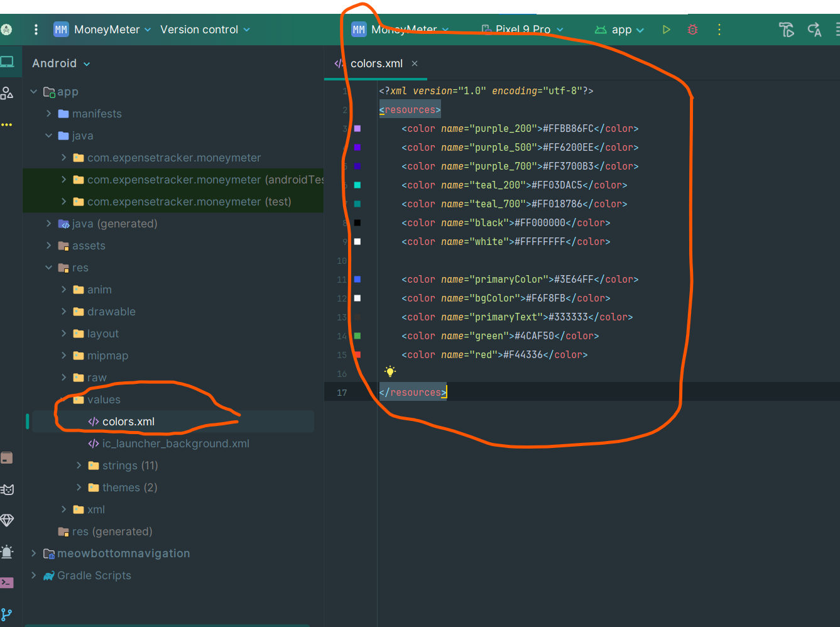The height and width of the screenshot is (627, 840).
Task: Click the Debug app bug icon
Action: pyautogui.click(x=692, y=30)
